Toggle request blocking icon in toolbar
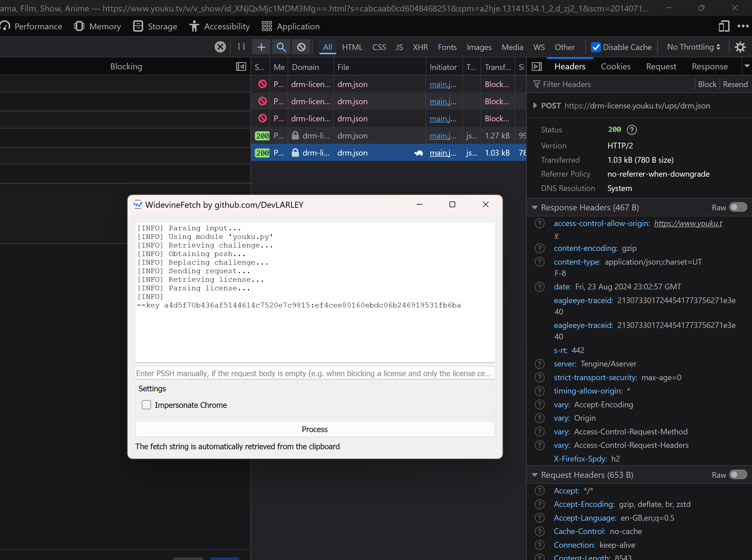 click(301, 47)
